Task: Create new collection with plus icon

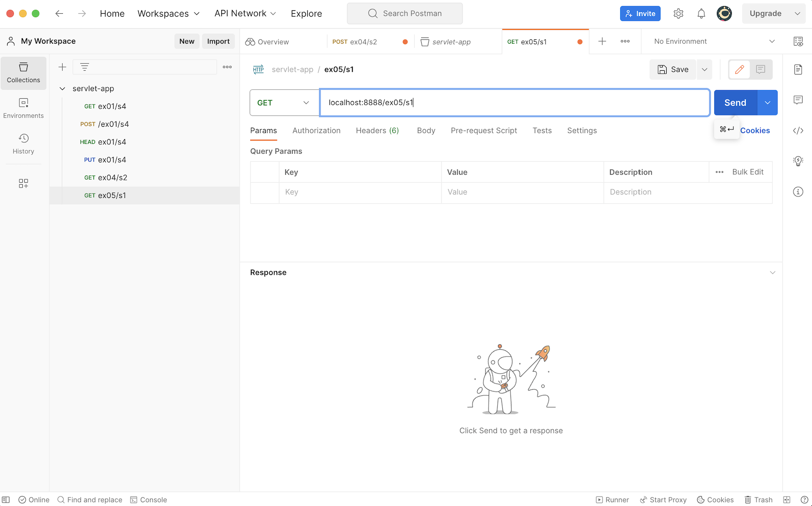Action: 62,67
